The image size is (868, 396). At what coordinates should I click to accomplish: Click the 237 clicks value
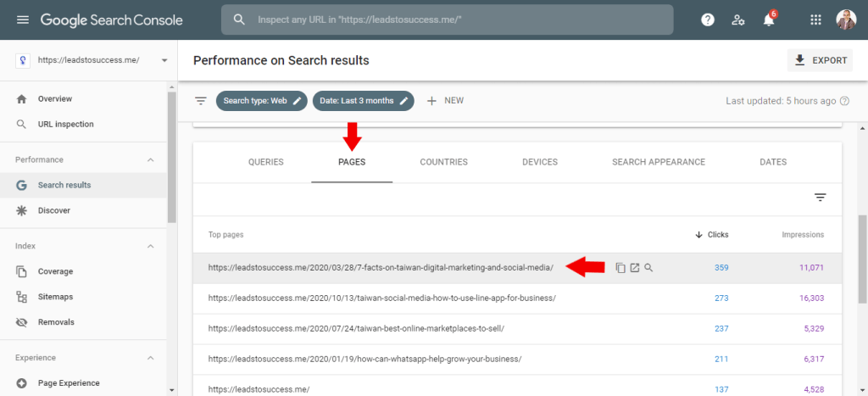pos(721,328)
